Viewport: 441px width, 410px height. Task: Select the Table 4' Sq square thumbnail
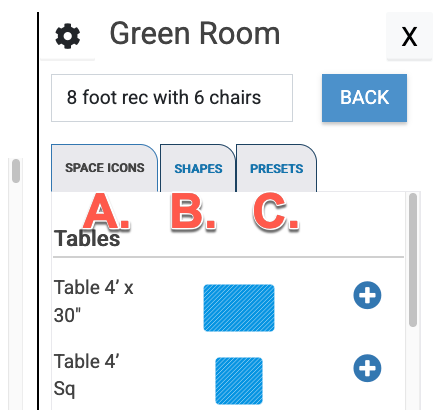tap(239, 381)
